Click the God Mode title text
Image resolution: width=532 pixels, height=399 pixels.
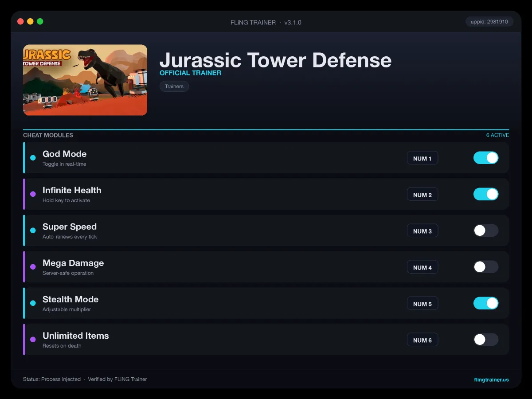[x=65, y=154]
